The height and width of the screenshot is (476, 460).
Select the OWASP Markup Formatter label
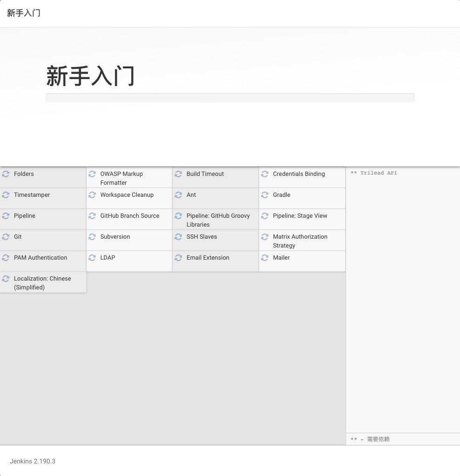tap(121, 178)
